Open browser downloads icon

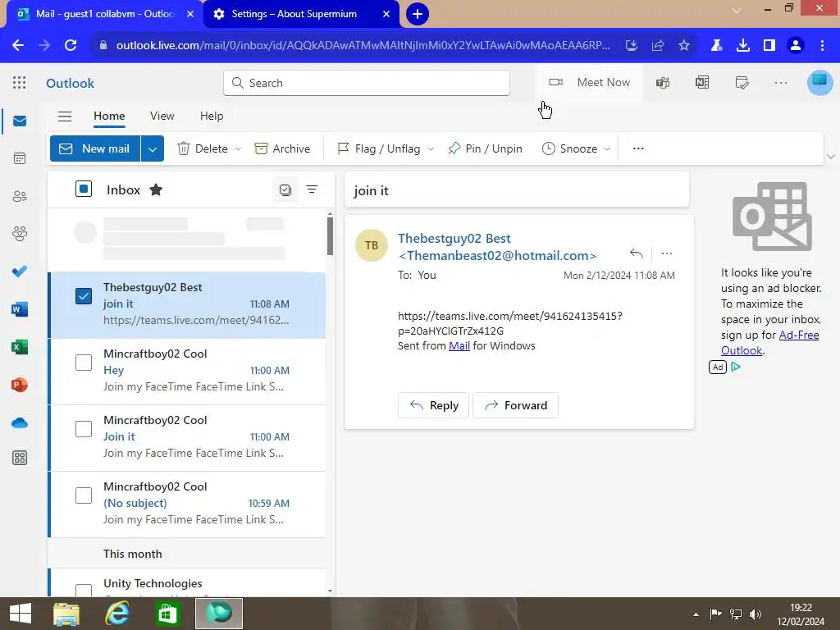coord(743,46)
